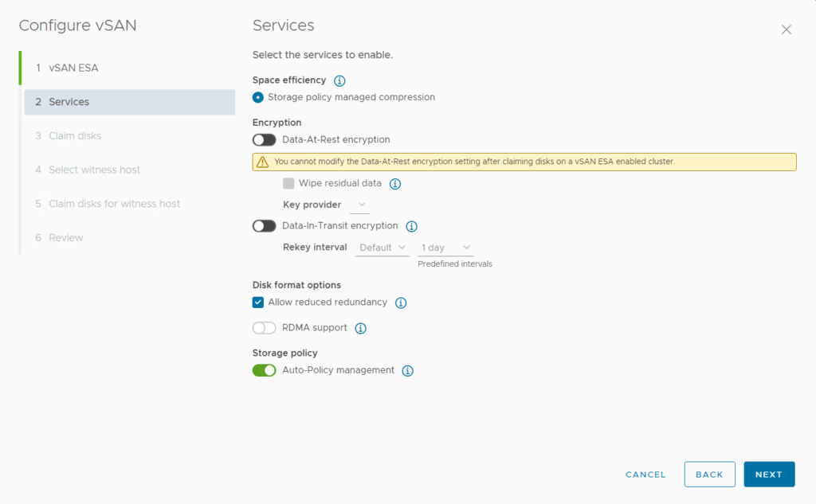The width and height of the screenshot is (816, 504).
Task: Click the BACK button
Action: [x=709, y=475]
